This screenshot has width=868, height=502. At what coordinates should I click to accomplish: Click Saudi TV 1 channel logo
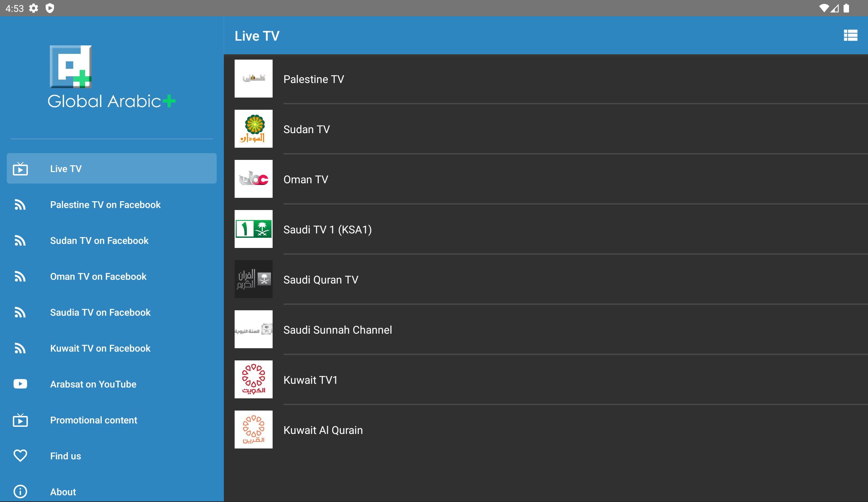coord(254,229)
